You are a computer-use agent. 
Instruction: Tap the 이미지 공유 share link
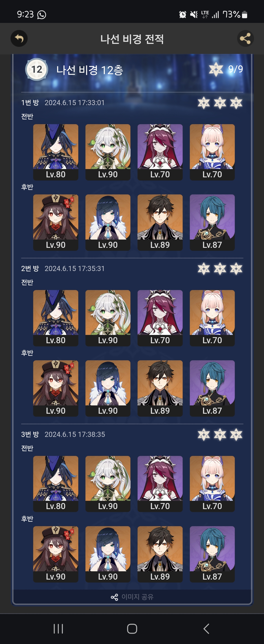tap(132, 597)
